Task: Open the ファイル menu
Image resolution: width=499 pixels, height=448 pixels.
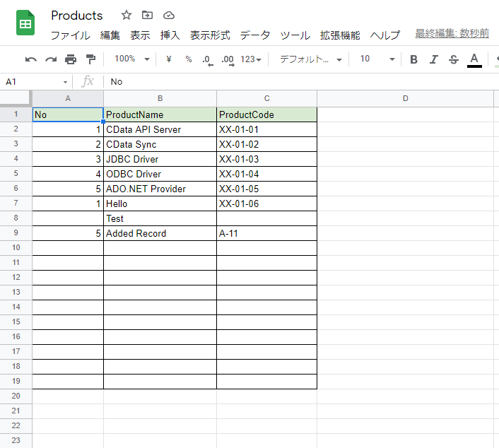Action: point(71,35)
